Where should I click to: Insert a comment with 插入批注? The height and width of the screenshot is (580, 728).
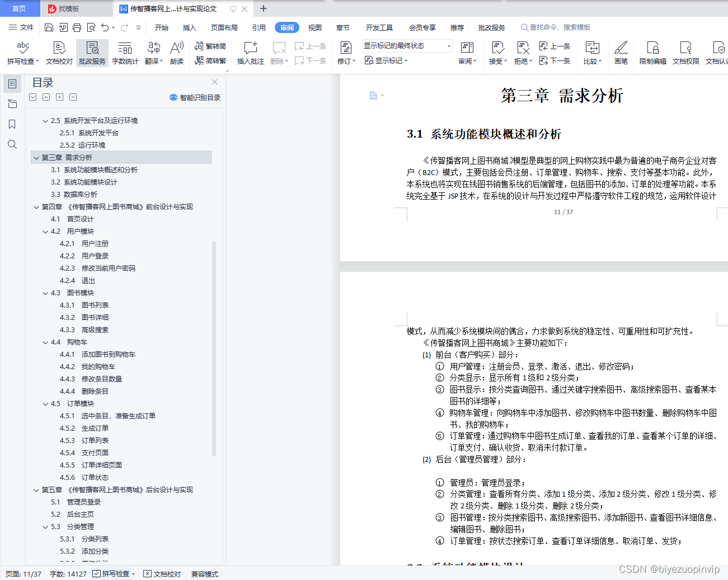pyautogui.click(x=250, y=53)
